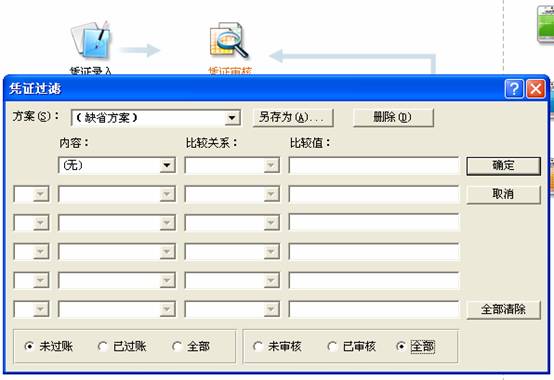The height and width of the screenshot is (380, 554).
Task: Open the second row logic operator dropdown
Action: pos(41,194)
